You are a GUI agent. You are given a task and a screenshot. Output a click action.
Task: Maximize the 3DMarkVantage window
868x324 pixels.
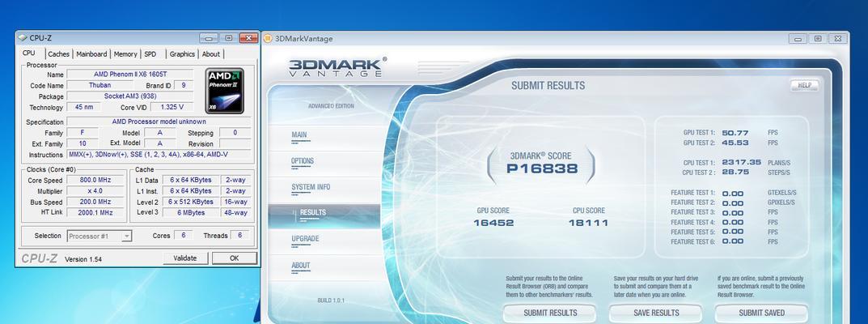(x=818, y=38)
